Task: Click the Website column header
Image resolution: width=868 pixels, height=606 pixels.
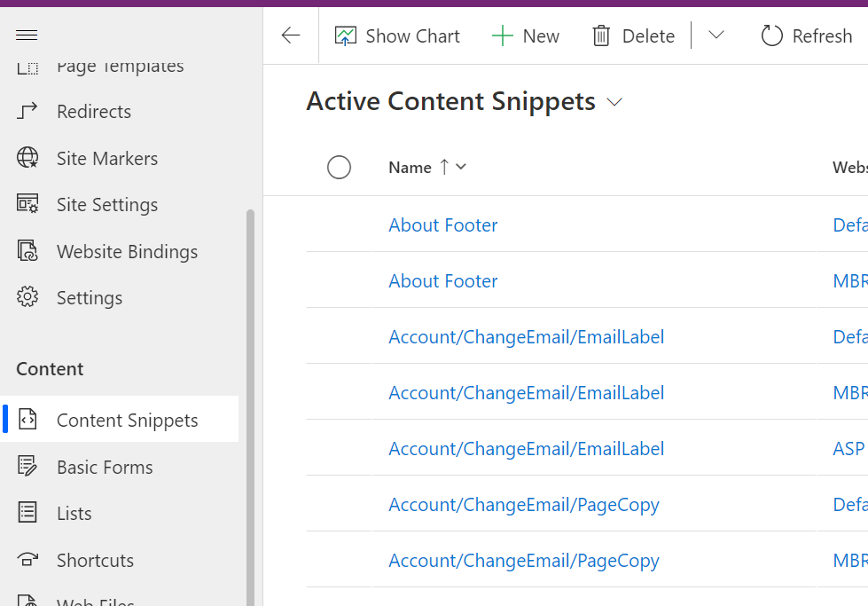Action: pyautogui.click(x=850, y=168)
